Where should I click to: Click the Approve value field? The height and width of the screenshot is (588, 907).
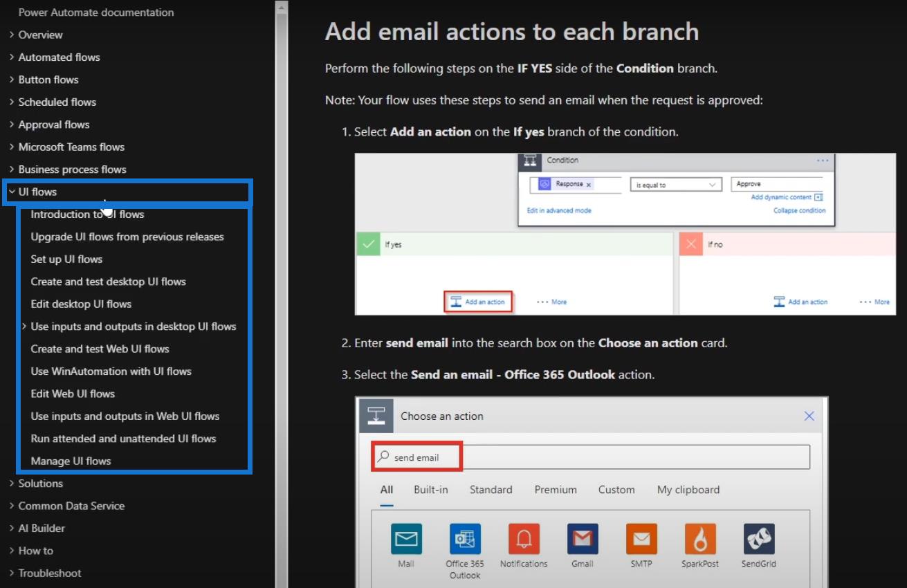(777, 184)
